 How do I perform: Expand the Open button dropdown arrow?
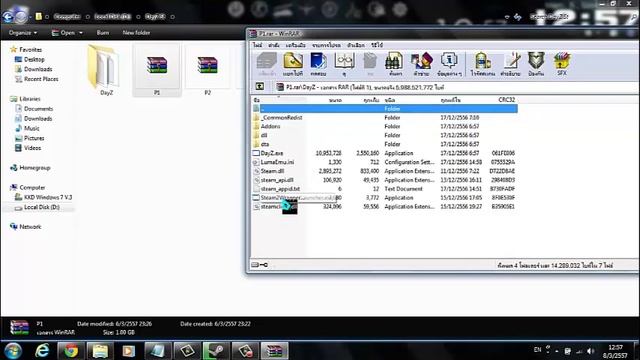(81, 33)
